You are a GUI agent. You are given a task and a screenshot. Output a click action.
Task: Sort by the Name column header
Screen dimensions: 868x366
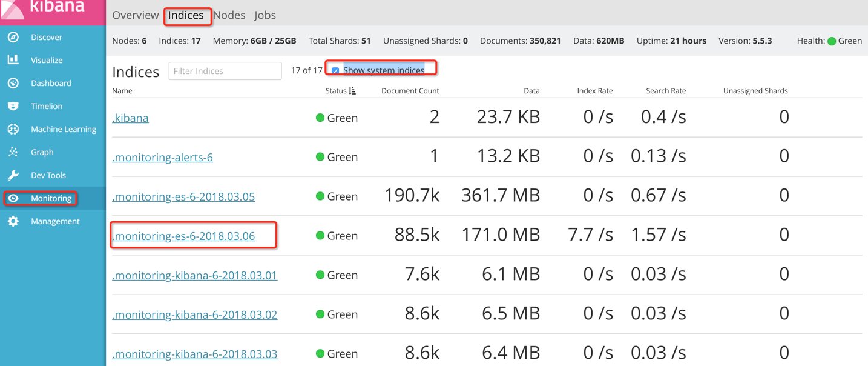122,91
